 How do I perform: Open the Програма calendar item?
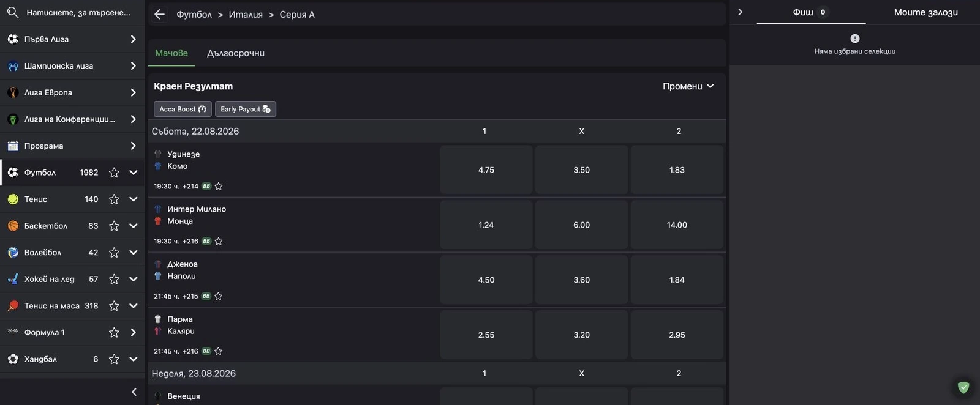[x=72, y=146]
